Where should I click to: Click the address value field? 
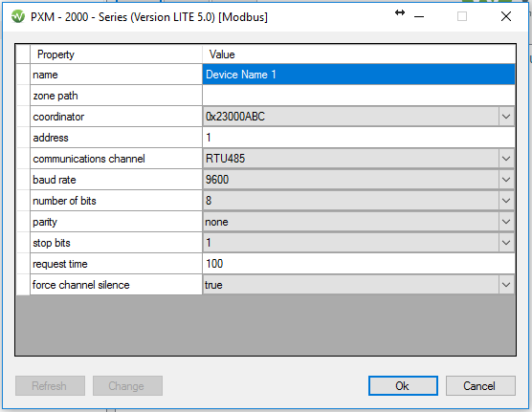point(359,138)
